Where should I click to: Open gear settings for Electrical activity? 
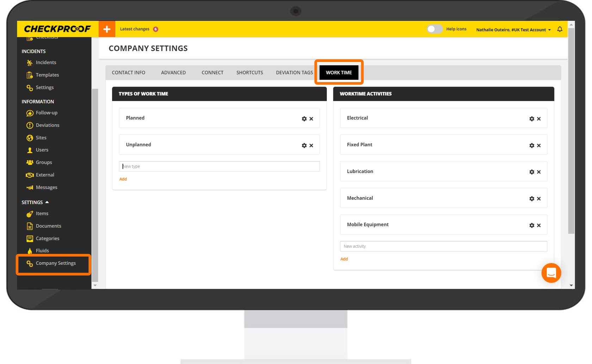tap(532, 119)
